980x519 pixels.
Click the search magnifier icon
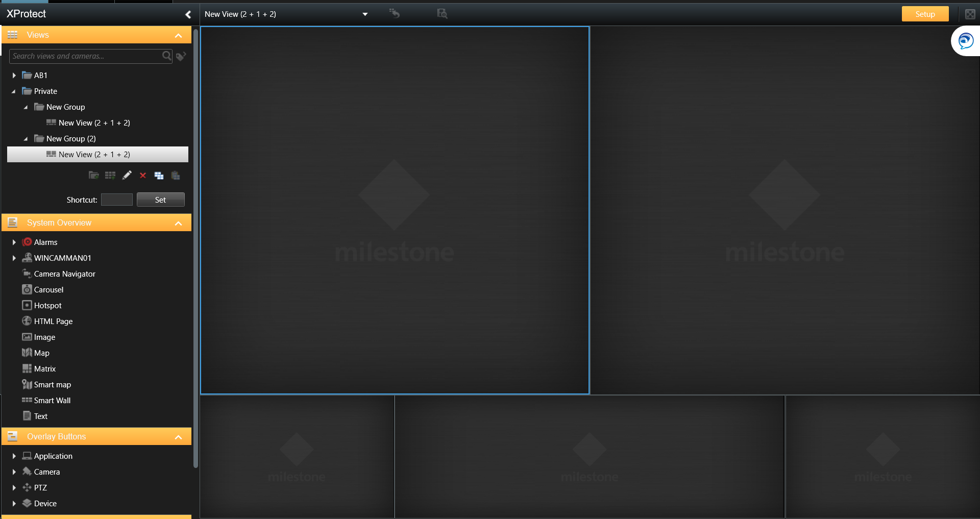[167, 56]
